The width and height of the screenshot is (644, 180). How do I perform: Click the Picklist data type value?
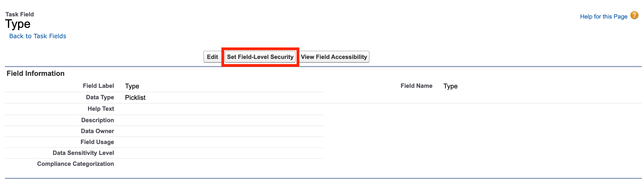point(135,98)
